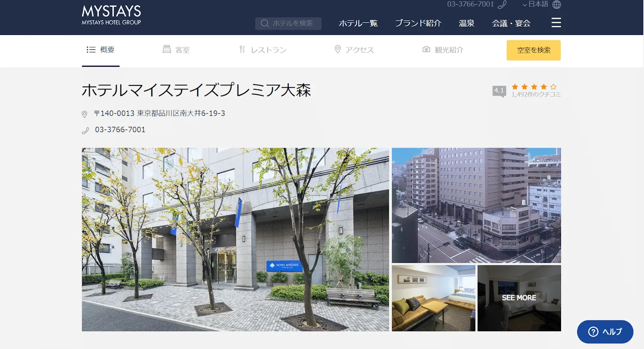Click the camera icon beside 観光紹介
Screen dimensions: 644x349
click(x=426, y=49)
